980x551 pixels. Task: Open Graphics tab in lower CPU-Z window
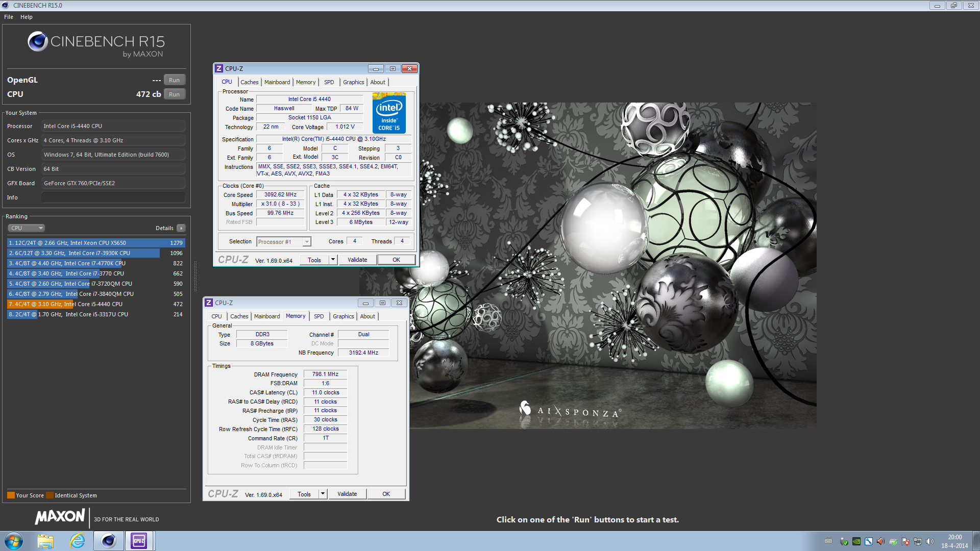coord(344,316)
